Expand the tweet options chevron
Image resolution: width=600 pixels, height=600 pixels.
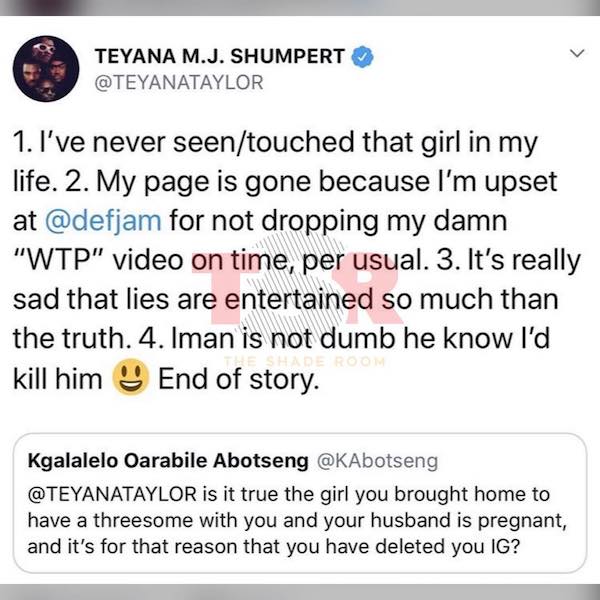coord(577,53)
